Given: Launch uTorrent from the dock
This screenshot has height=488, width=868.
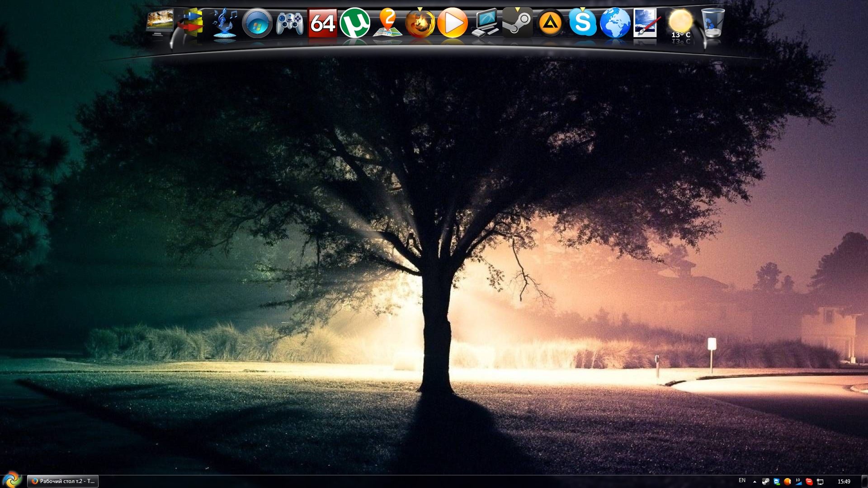Looking at the screenshot, I should (x=355, y=23).
